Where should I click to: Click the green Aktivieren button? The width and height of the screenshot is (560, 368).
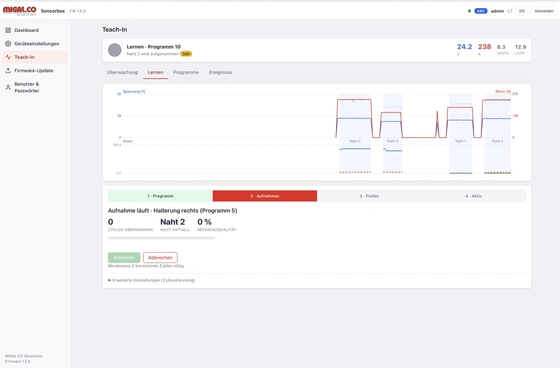click(x=124, y=258)
